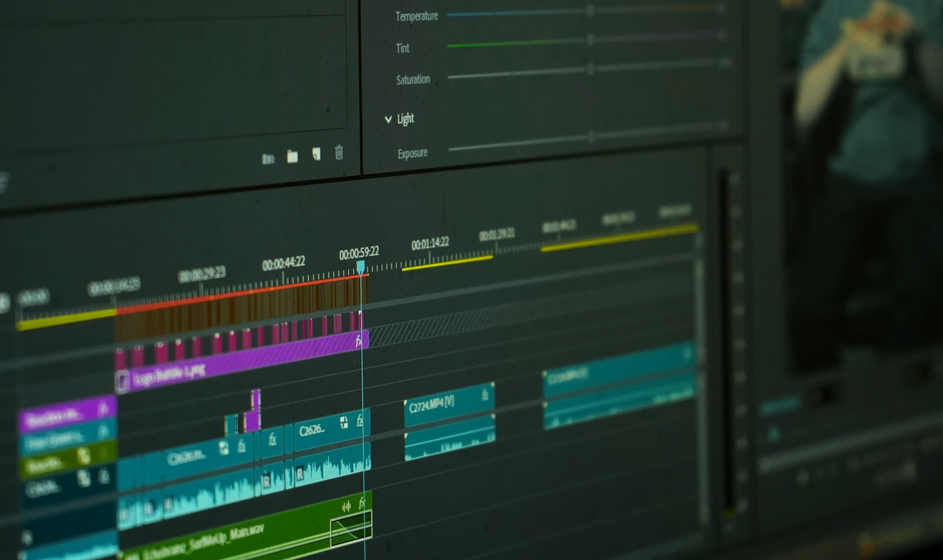Click the blue playhead marker on ruler
Viewport: 943px width, 560px height.
click(x=360, y=266)
